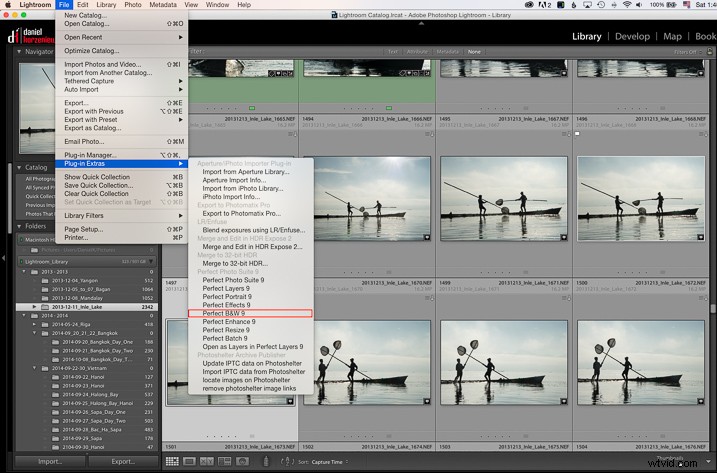Open Compare view (X|Y) in toolbar
Screen dimensions: 717x473
click(x=207, y=461)
